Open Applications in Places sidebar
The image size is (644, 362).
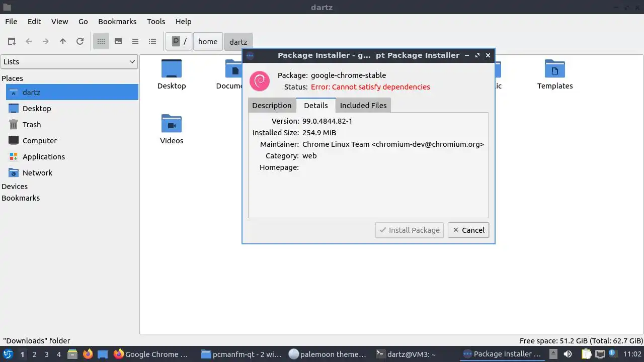click(72, 156)
